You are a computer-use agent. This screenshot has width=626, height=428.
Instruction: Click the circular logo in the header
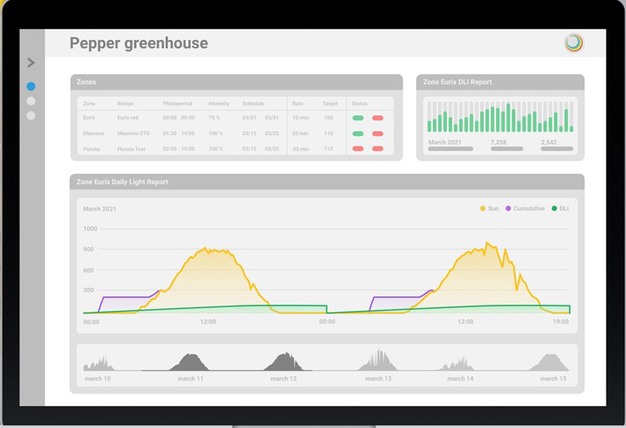click(x=572, y=43)
